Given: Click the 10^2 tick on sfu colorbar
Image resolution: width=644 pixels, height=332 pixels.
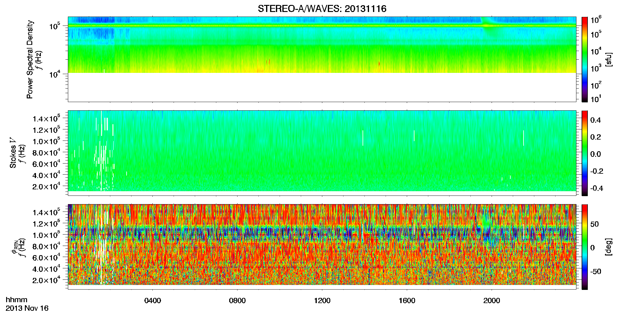Looking at the screenshot, I should click(x=596, y=85).
